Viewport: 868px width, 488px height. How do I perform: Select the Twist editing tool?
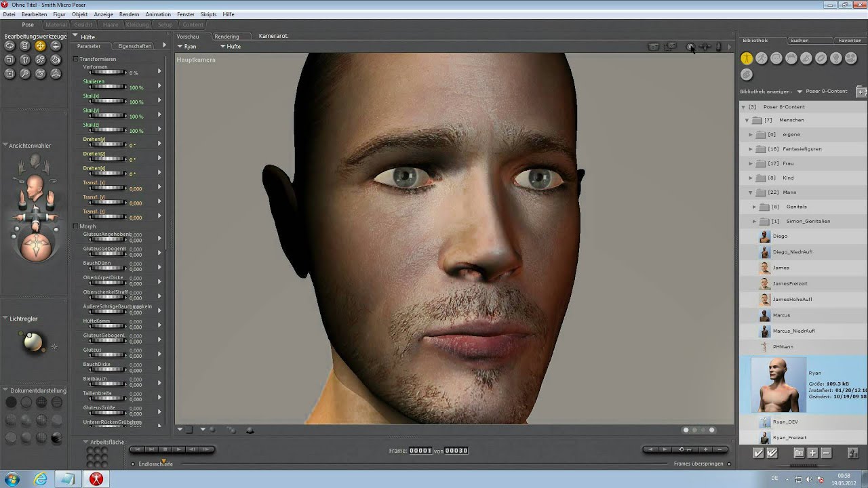[x=25, y=46]
